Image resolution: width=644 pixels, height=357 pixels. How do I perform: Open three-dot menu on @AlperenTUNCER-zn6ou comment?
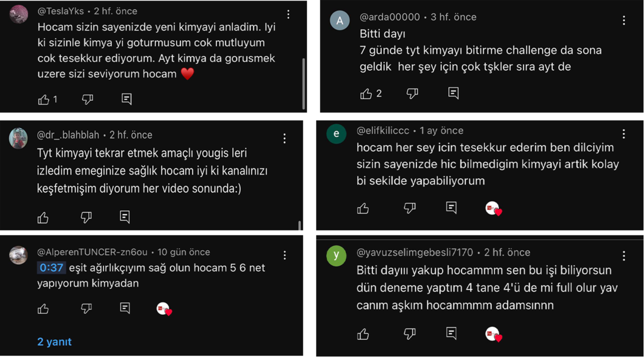point(285,255)
